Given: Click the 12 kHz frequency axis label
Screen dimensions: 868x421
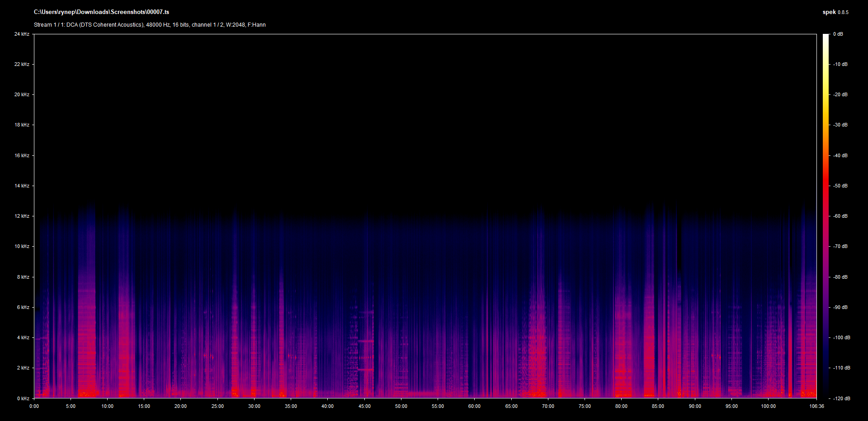Looking at the screenshot, I should (22, 216).
